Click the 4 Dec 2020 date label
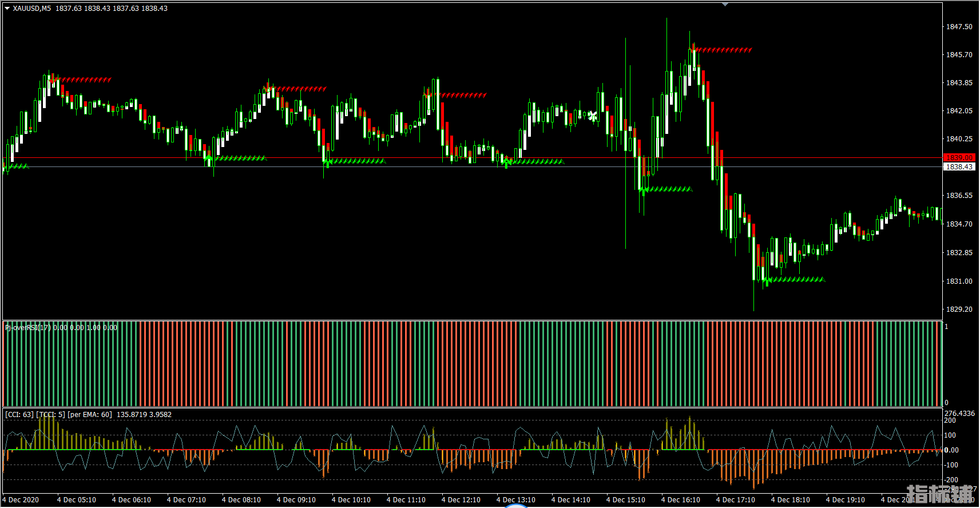The width and height of the screenshot is (980, 508). pyautogui.click(x=21, y=500)
